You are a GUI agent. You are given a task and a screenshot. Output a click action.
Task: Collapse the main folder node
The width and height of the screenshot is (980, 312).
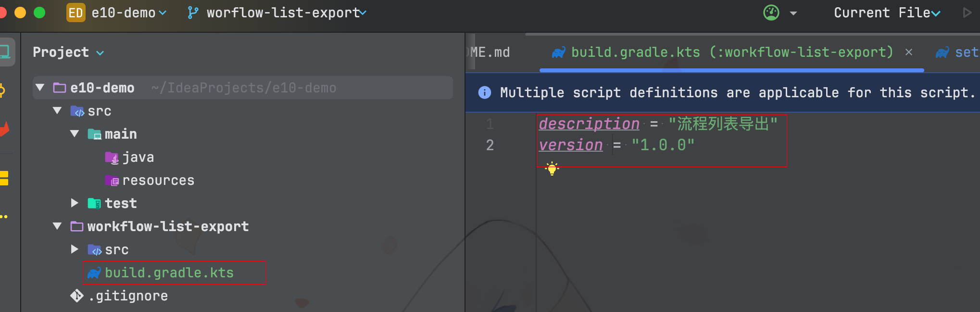pos(75,134)
